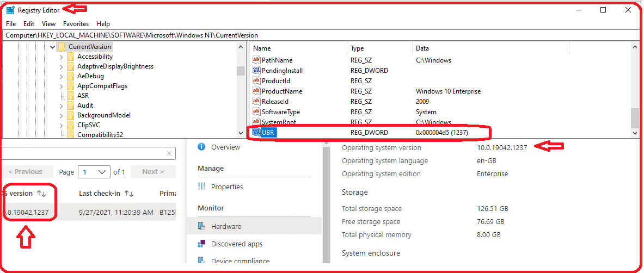Select the CurrentVersion folder icon

point(62,46)
